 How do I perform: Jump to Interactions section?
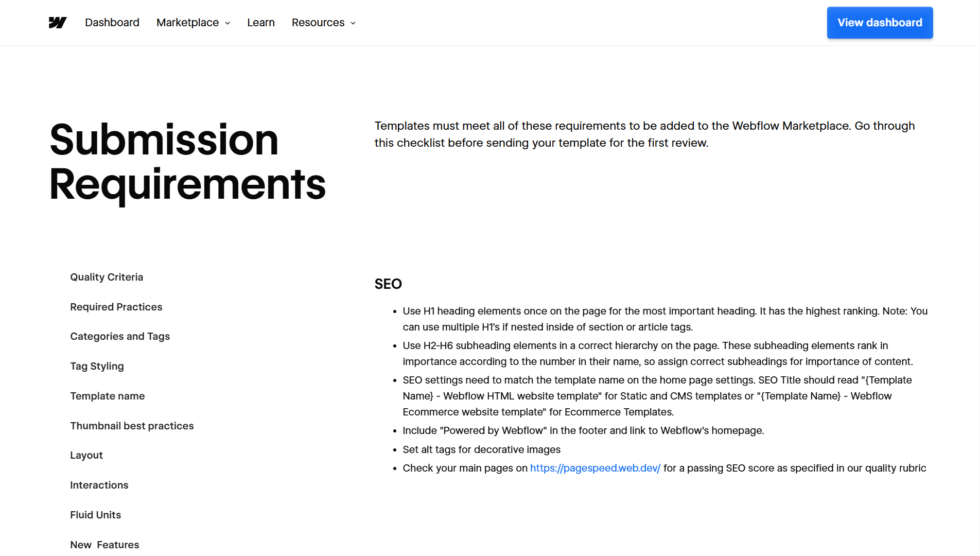(99, 485)
